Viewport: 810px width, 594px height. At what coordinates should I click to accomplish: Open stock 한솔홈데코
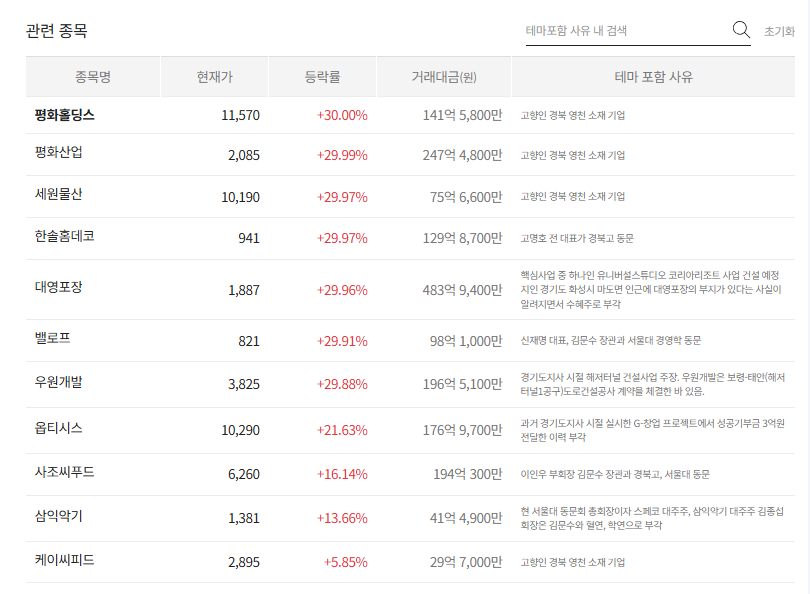coord(65,236)
